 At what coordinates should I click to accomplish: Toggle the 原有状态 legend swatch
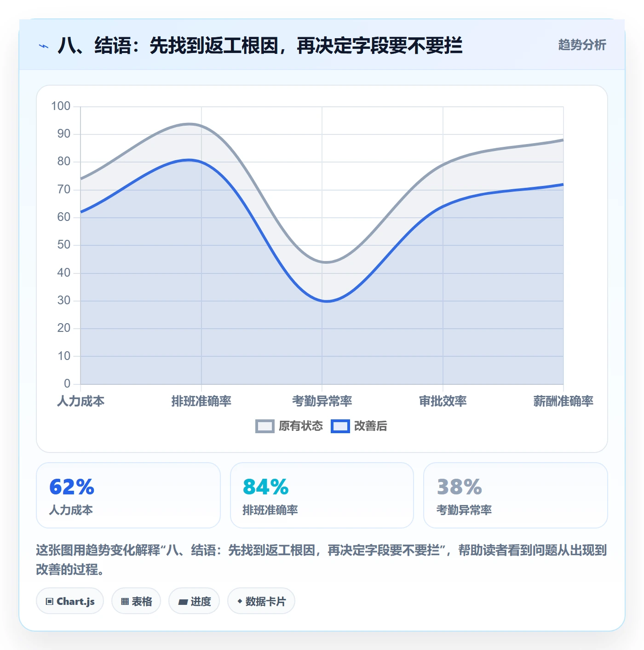point(265,426)
